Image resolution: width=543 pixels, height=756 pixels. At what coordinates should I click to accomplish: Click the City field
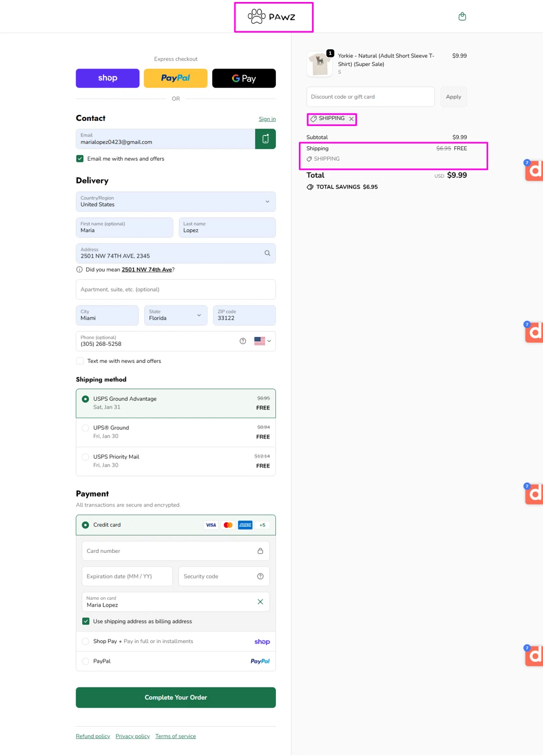pyautogui.click(x=107, y=316)
